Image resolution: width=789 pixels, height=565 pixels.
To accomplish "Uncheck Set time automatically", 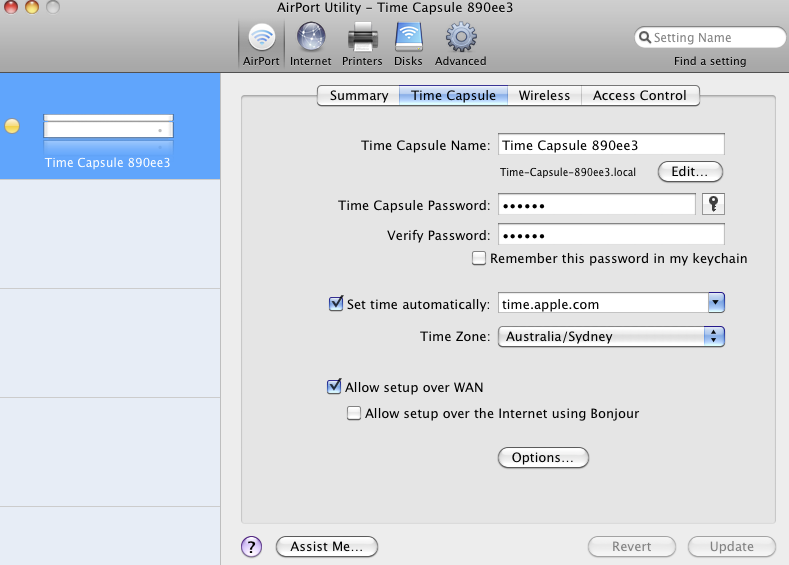I will [336, 303].
